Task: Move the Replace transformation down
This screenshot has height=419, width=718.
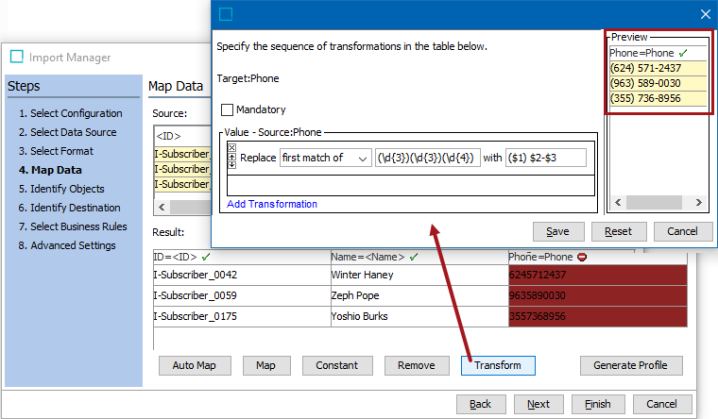Action: (x=232, y=164)
